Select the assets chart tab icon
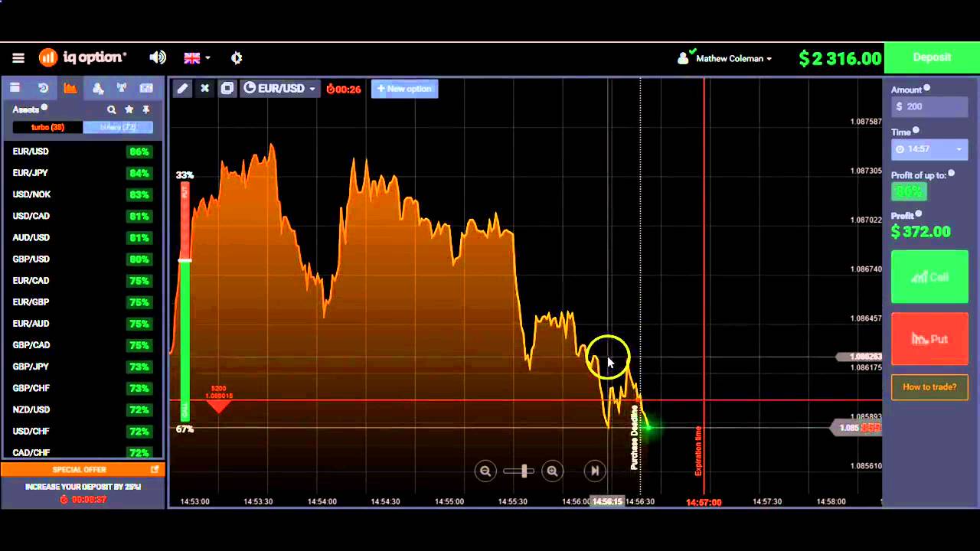The image size is (980, 551). (x=70, y=88)
